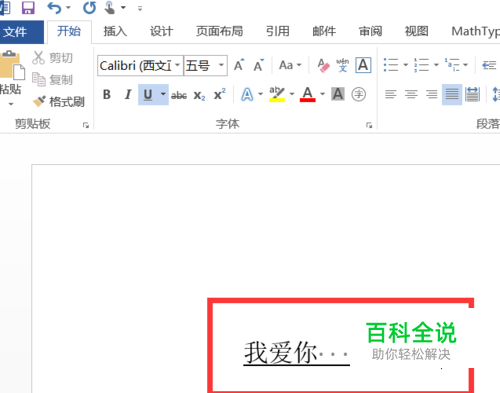Open the 字体 dialog launcher
This screenshot has width=500, height=393.
click(x=369, y=125)
